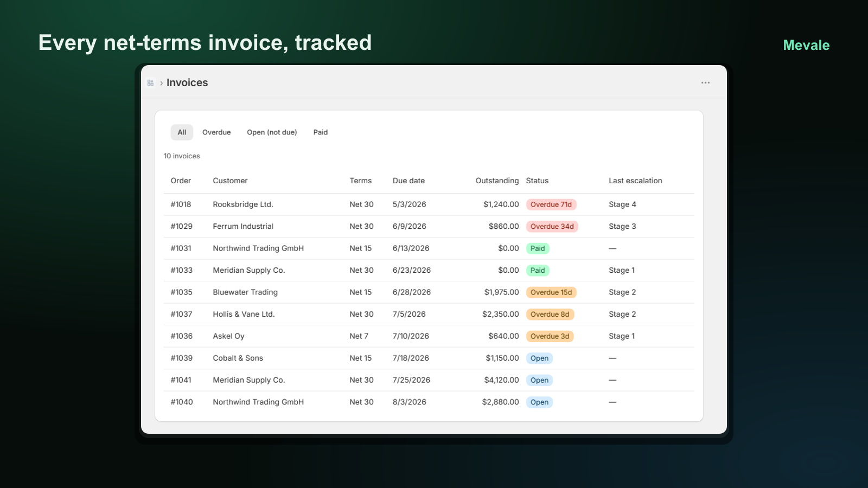The width and height of the screenshot is (868, 488).
Task: Click the Status column header
Action: pyautogui.click(x=537, y=181)
